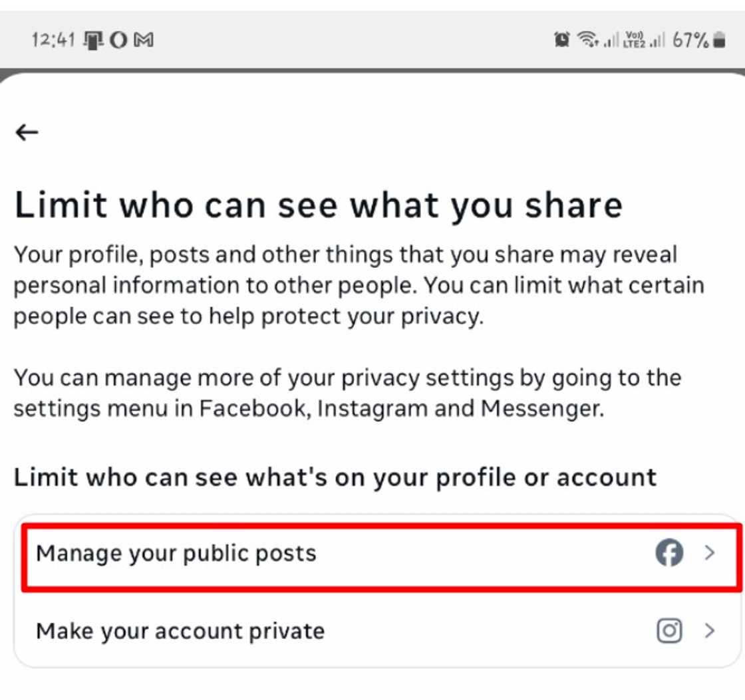
Task: Tap the alarm clock status bar icon
Action: click(562, 40)
